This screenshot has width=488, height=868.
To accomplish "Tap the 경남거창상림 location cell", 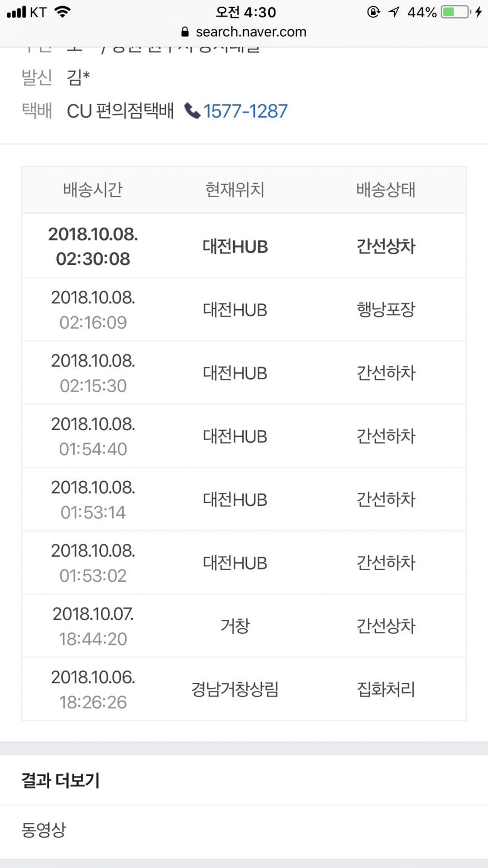I will coord(235,689).
